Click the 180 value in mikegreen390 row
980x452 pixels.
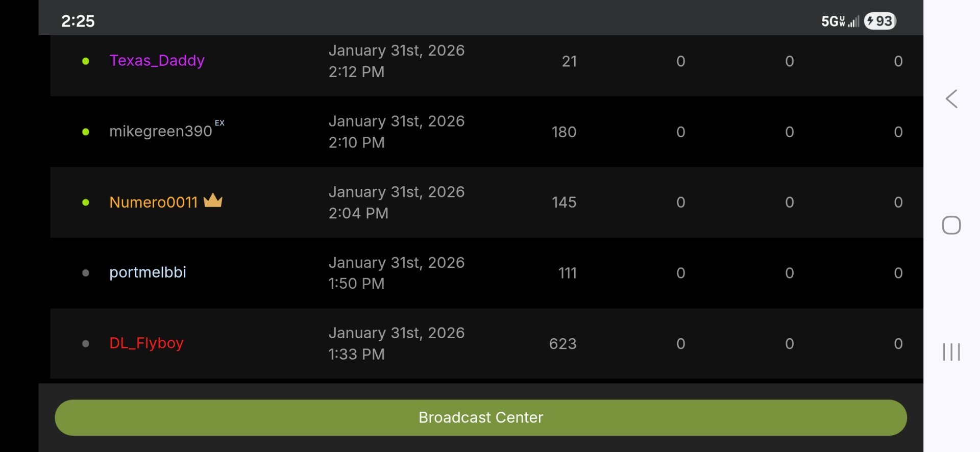tap(563, 132)
